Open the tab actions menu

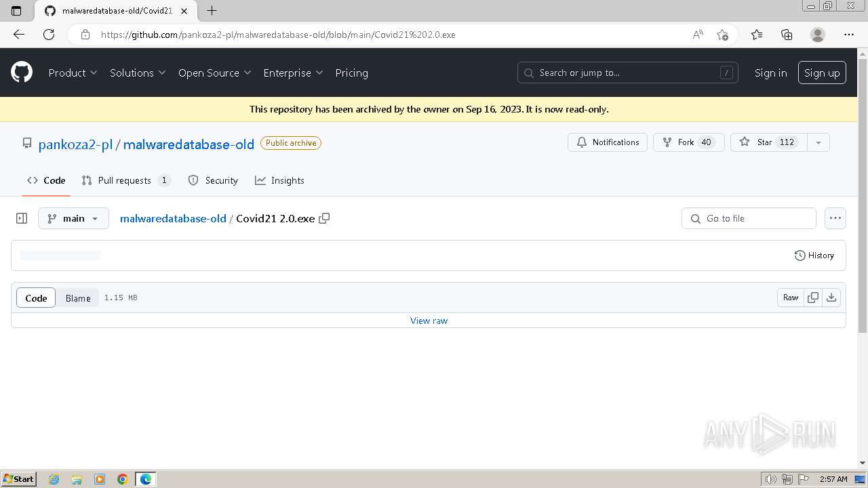coord(17,10)
